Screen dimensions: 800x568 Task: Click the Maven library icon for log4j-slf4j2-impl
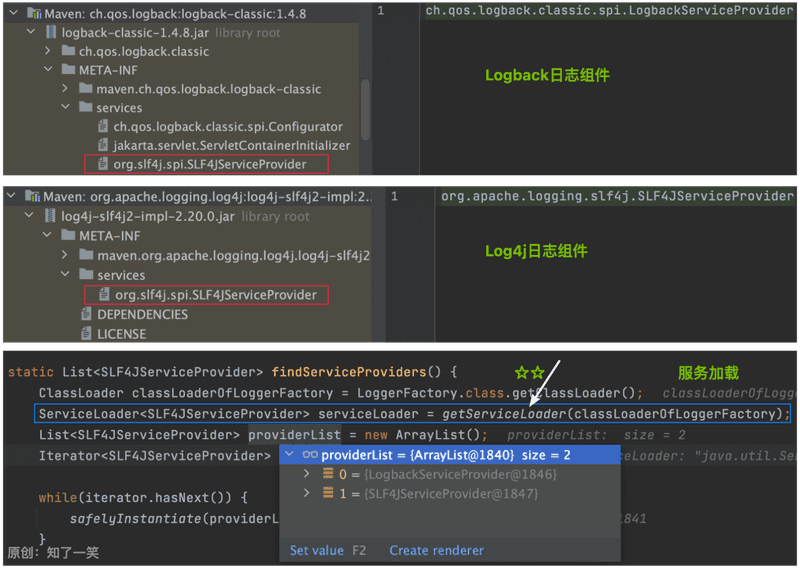[33, 196]
